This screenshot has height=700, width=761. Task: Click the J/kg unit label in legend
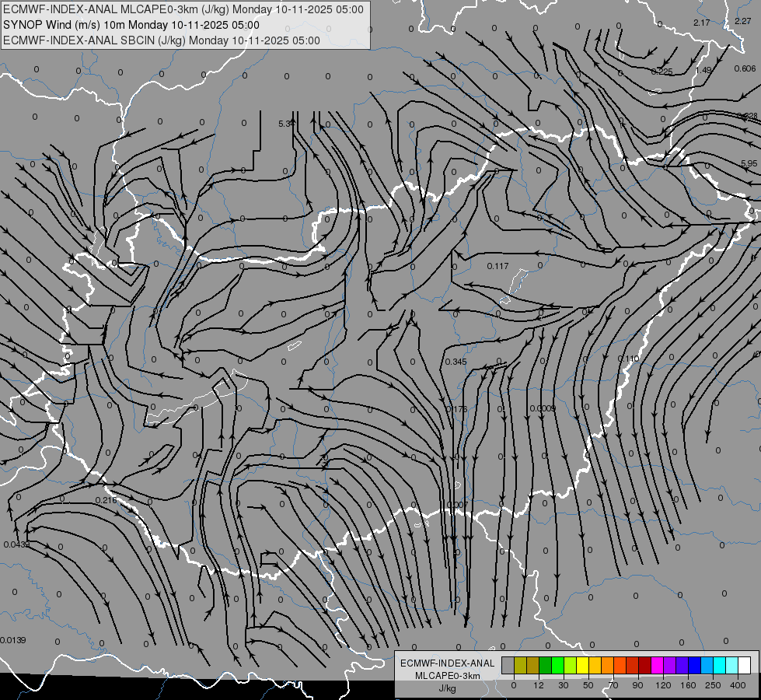point(448,688)
